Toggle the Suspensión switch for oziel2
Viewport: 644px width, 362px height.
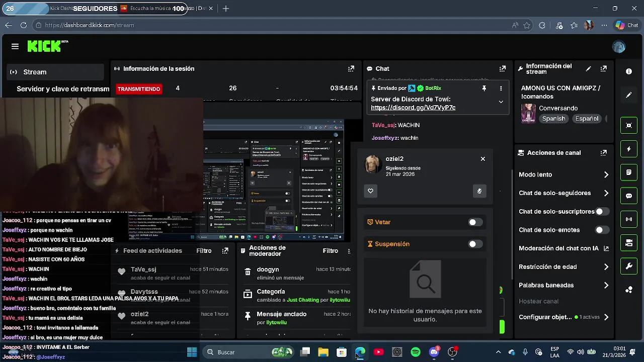tap(475, 244)
